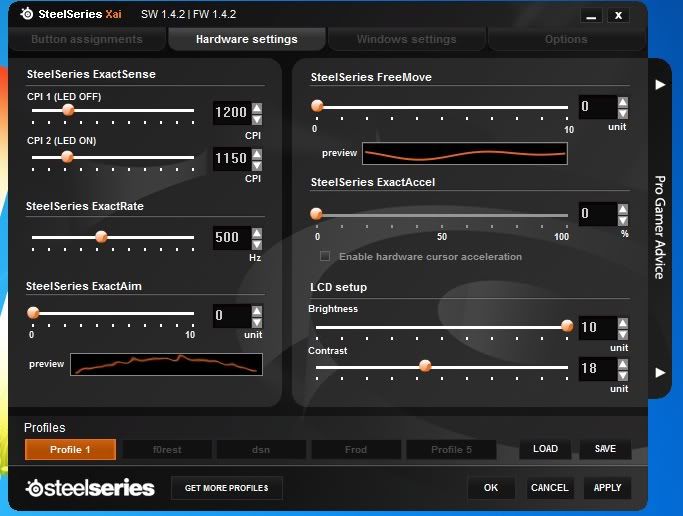683x516 pixels.
Task: Click CPI 2 value field showing 1150
Action: click(x=232, y=159)
